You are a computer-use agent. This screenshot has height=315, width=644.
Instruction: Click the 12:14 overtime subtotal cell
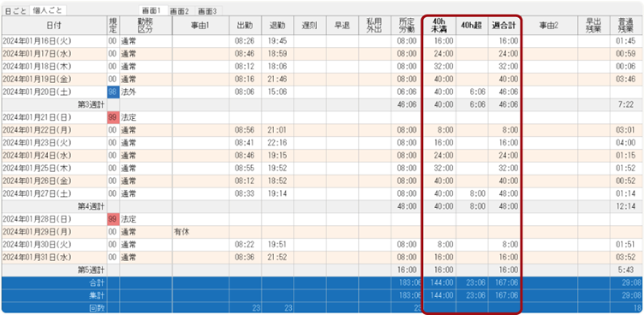[x=626, y=206]
